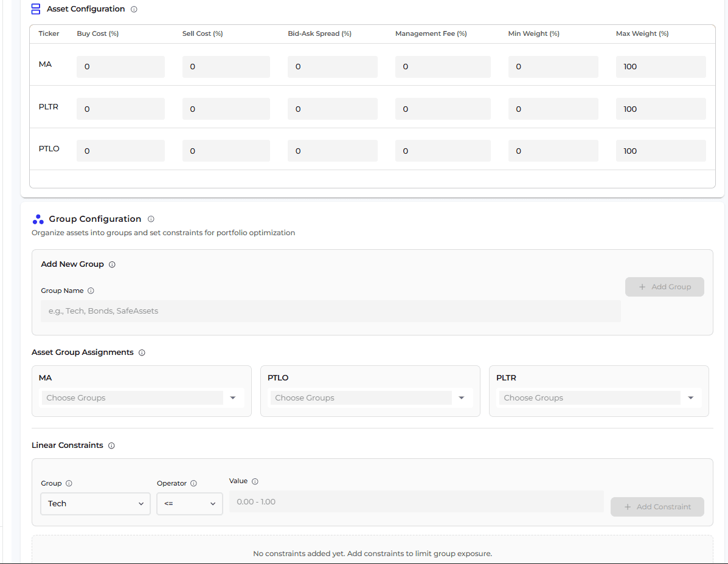Image resolution: width=728 pixels, height=564 pixels.
Task: Click info icon next to Group label
Action: [x=69, y=484]
